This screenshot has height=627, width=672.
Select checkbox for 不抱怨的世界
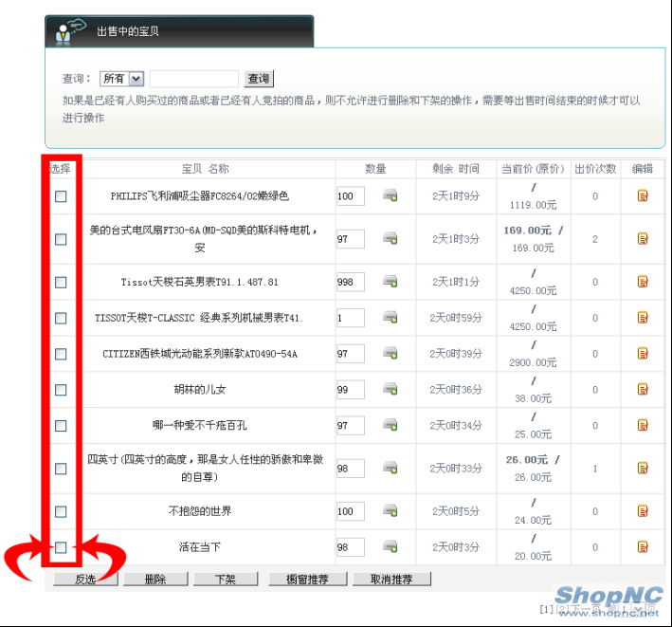[61, 511]
